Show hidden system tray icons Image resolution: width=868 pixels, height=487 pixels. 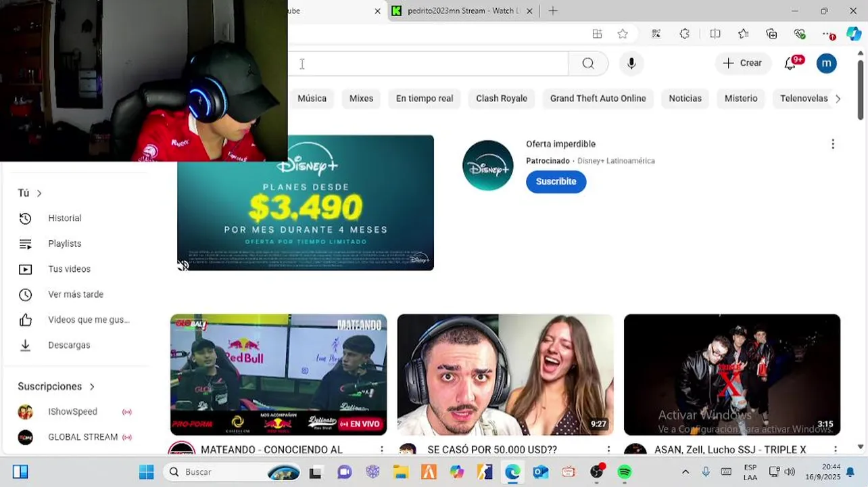(x=685, y=472)
